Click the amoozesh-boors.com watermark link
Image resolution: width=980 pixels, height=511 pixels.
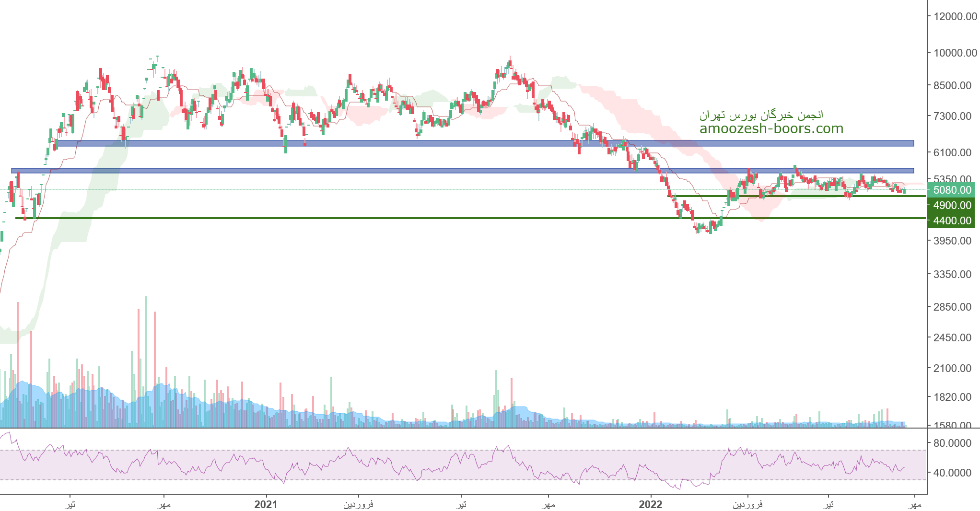[771, 128]
